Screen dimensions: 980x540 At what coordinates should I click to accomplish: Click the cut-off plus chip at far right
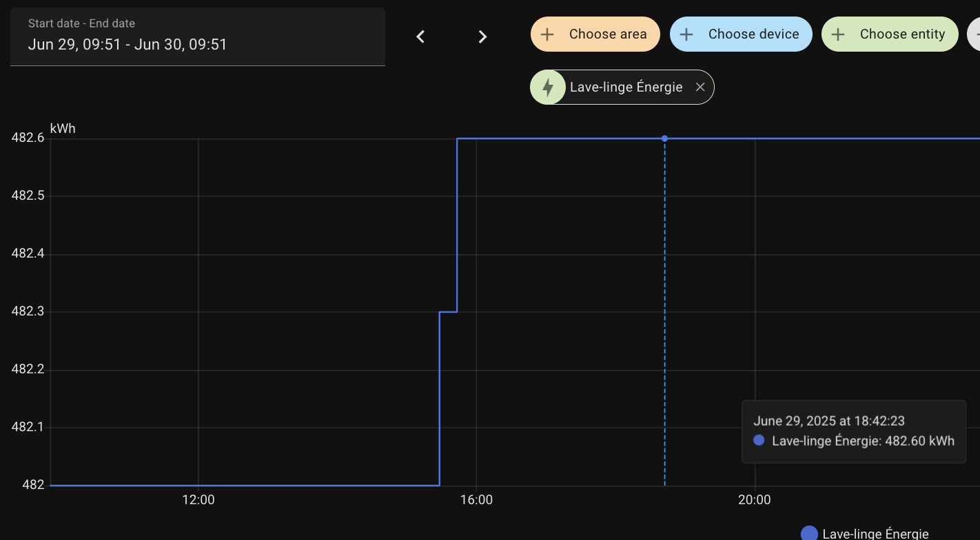tap(974, 34)
